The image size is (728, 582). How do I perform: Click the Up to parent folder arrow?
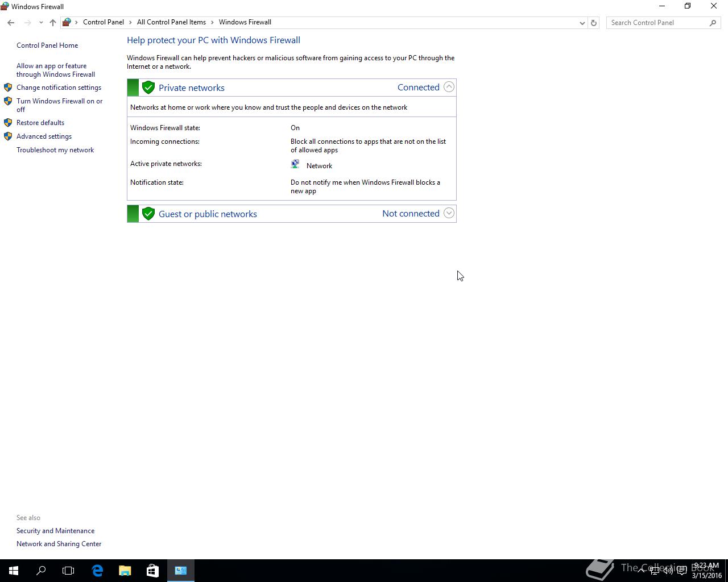53,23
